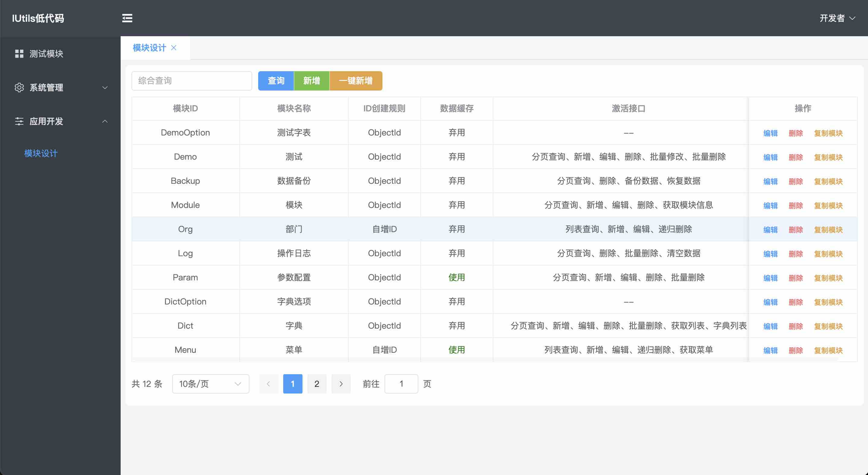Click the previous page arrow in pagination
Viewport: 868px width, 475px height.
pos(268,384)
